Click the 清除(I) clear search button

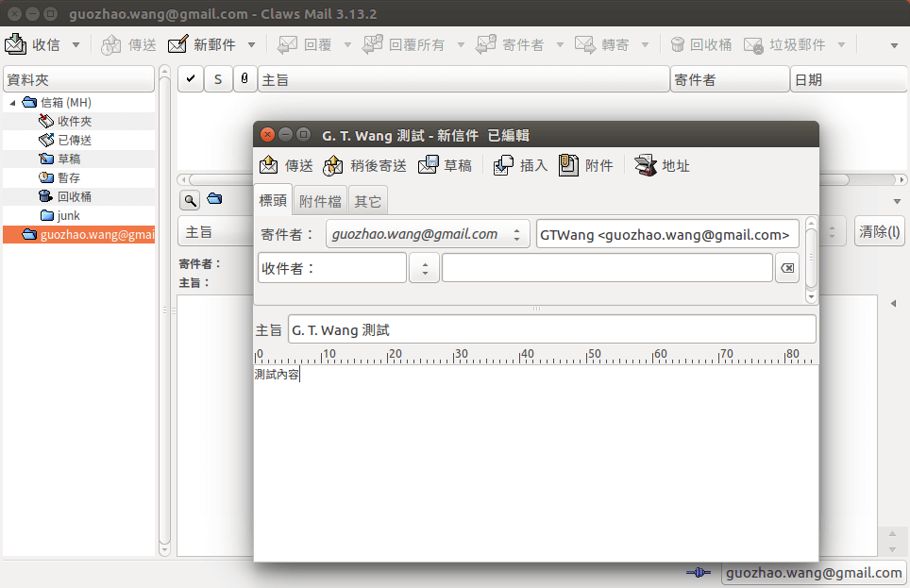tap(879, 230)
